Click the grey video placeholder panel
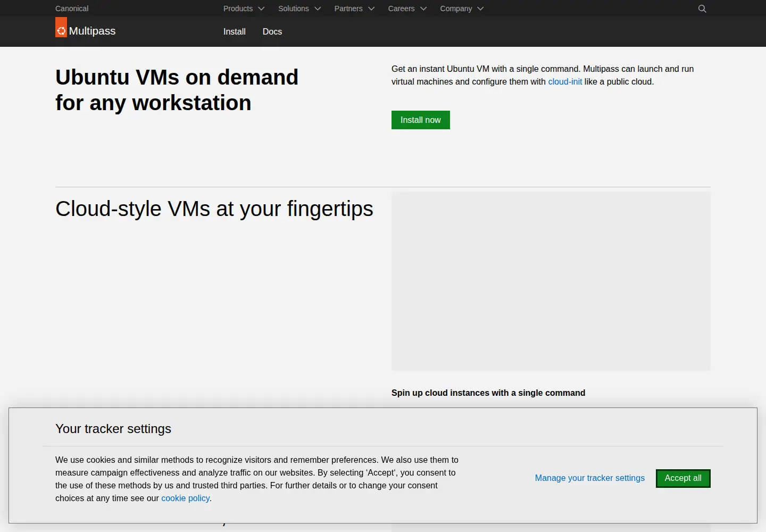 (x=551, y=281)
